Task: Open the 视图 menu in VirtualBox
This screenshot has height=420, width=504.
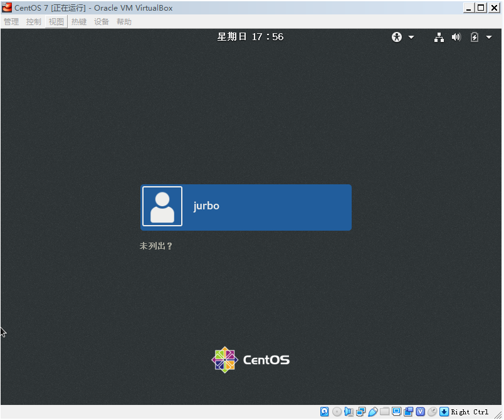Action: pyautogui.click(x=56, y=21)
